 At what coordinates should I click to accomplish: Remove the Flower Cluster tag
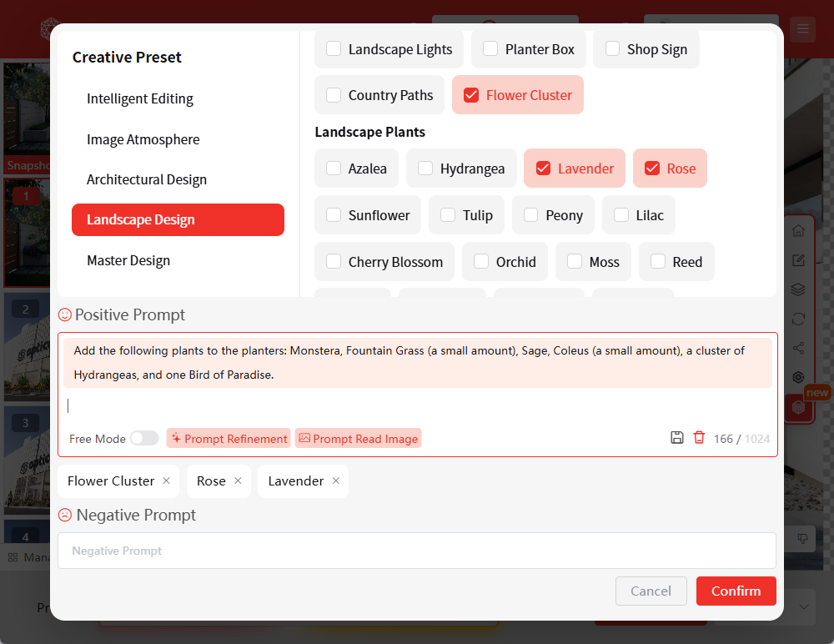pos(166,480)
